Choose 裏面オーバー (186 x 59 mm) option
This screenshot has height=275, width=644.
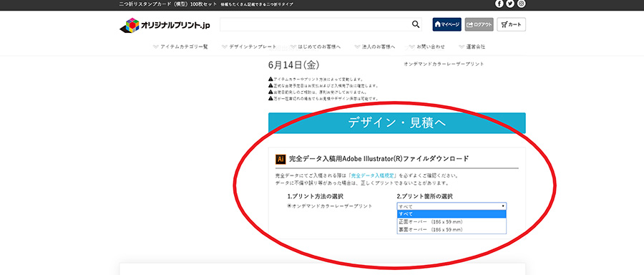tap(452, 229)
